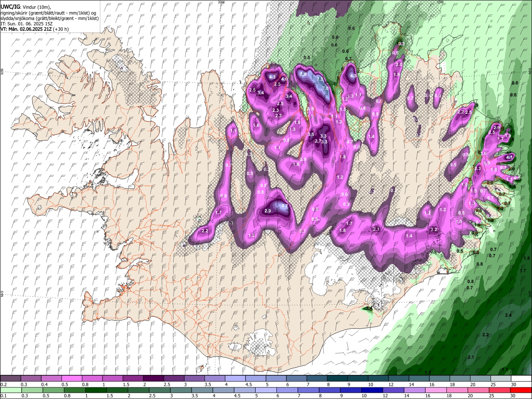Click the 0.4 label in the snow legend
Image resolution: width=532 pixels, height=399 pixels.
[44, 384]
